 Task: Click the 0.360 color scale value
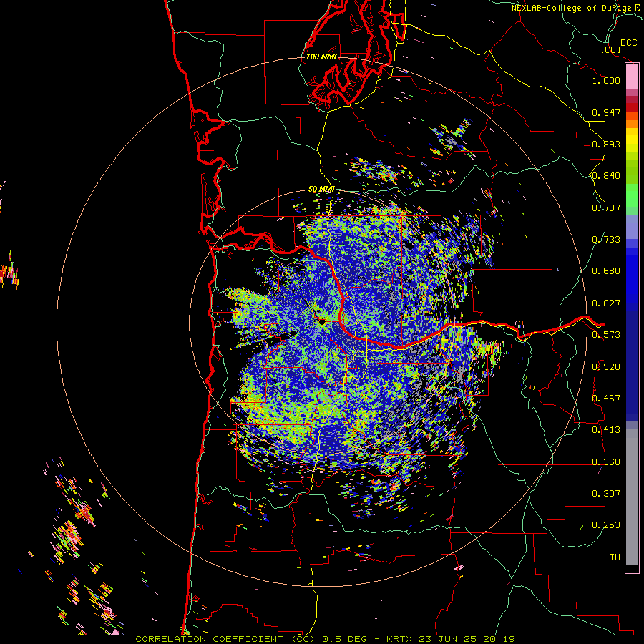606,462
